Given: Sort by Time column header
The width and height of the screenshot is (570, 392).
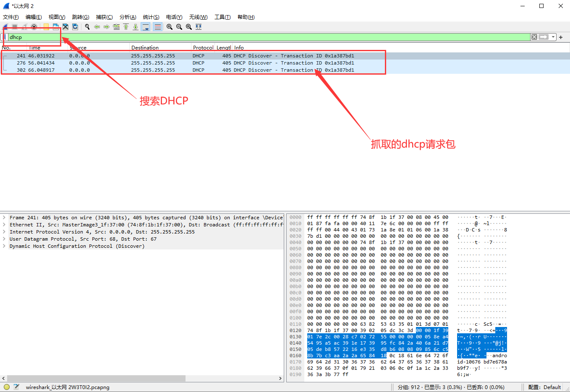Looking at the screenshot, I should (47, 48).
